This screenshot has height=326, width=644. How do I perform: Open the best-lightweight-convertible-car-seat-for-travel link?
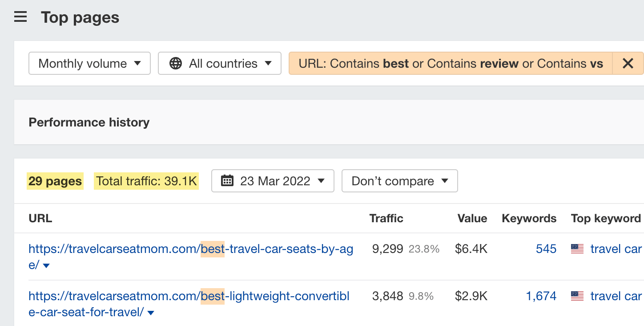click(x=189, y=296)
